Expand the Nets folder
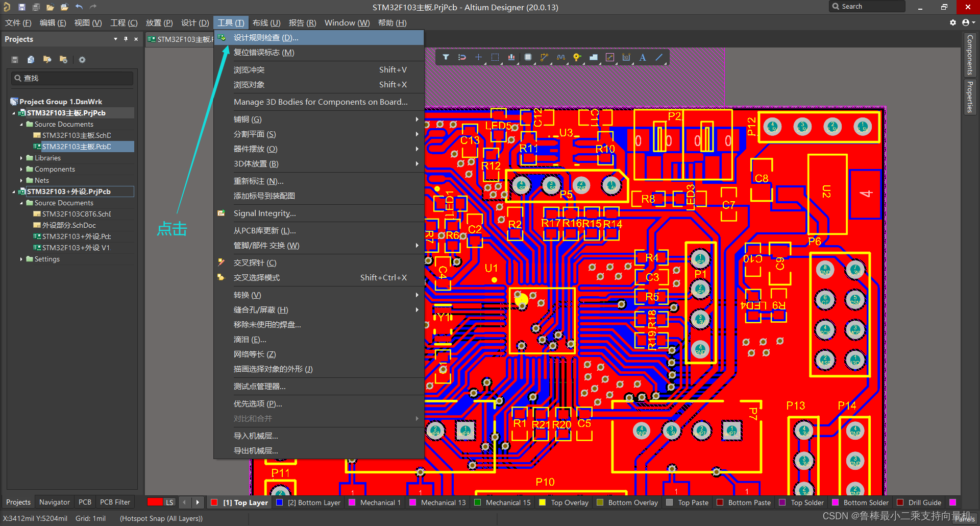The height and width of the screenshot is (526, 980). (x=21, y=181)
